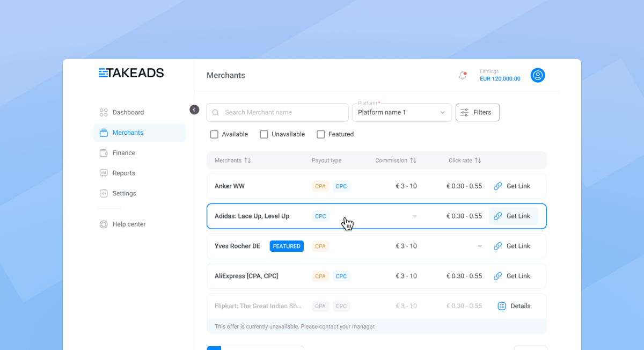
Task: Click the Finance wallet icon
Action: pyautogui.click(x=104, y=153)
